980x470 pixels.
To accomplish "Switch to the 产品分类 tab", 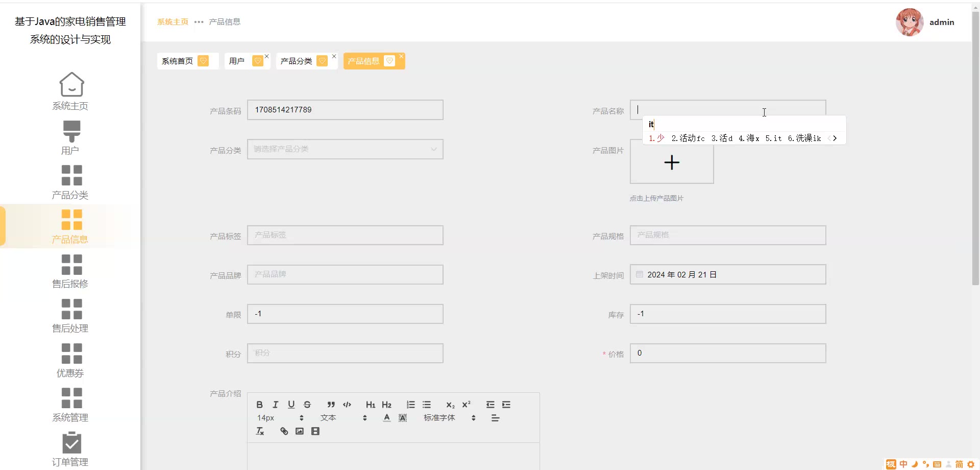I will 297,61.
